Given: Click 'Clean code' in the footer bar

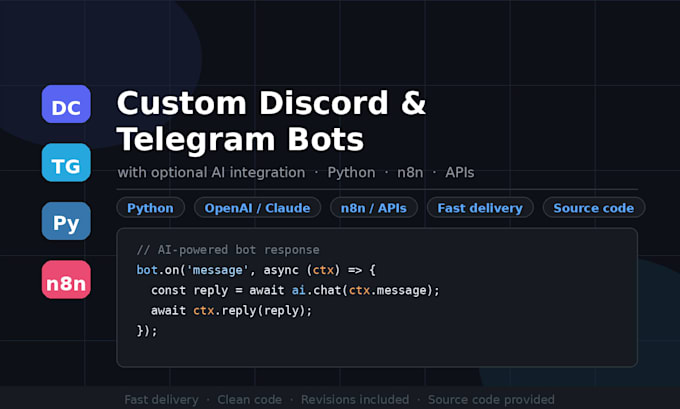Looking at the screenshot, I should tap(249, 399).
